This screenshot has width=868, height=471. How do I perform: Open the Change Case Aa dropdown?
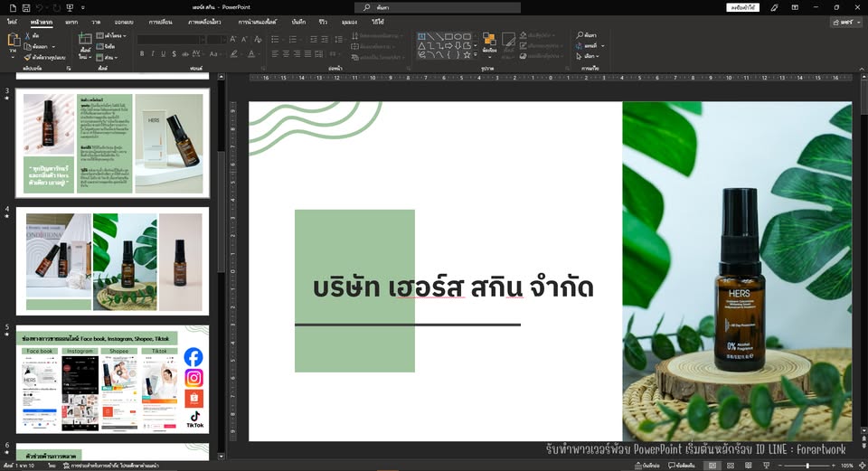pos(215,53)
